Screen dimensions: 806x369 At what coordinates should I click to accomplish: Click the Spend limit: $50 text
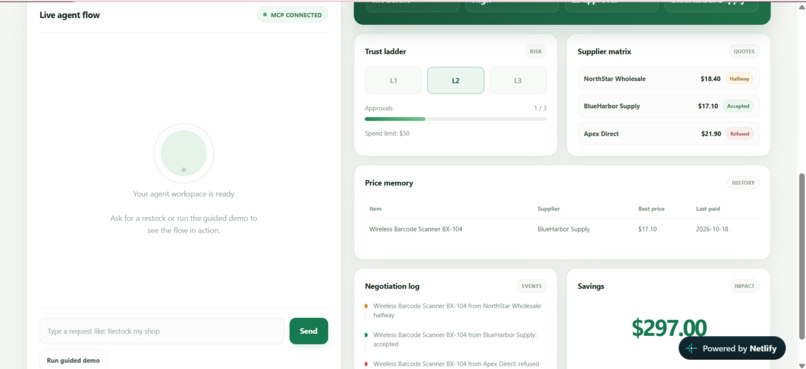pos(387,133)
